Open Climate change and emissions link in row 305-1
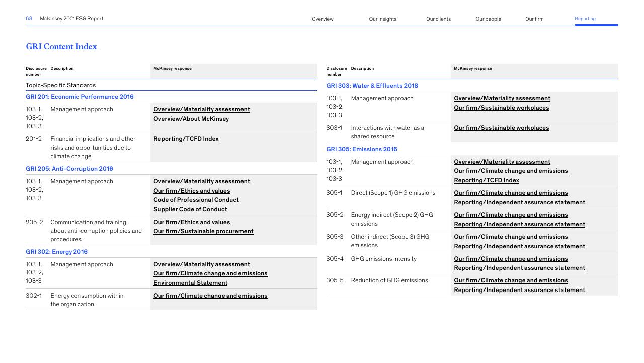The height and width of the screenshot is (363, 644). pos(511,193)
